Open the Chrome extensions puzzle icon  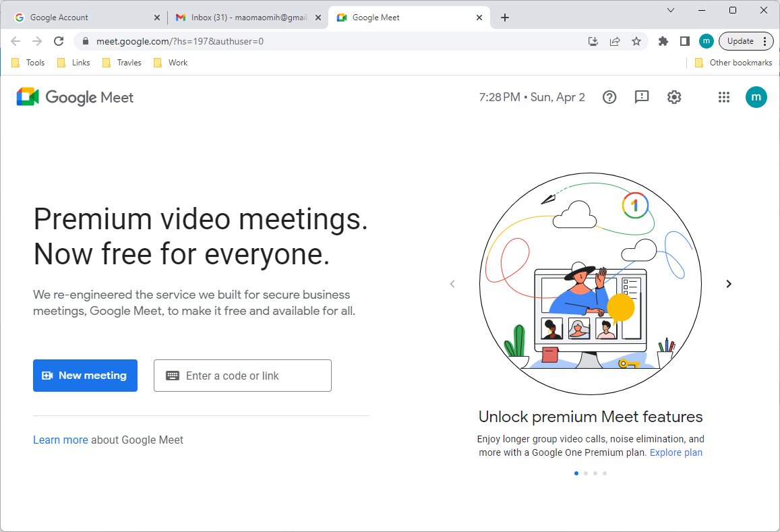(663, 41)
